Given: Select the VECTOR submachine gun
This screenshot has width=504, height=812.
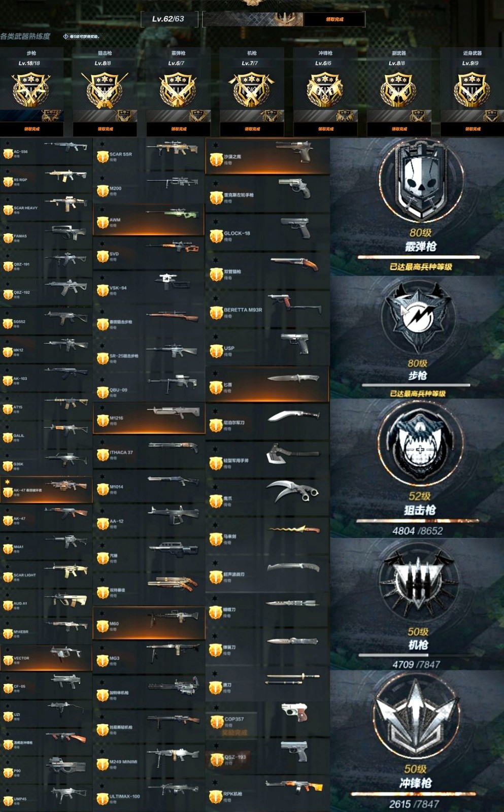Looking at the screenshot, I should pos(46,658).
